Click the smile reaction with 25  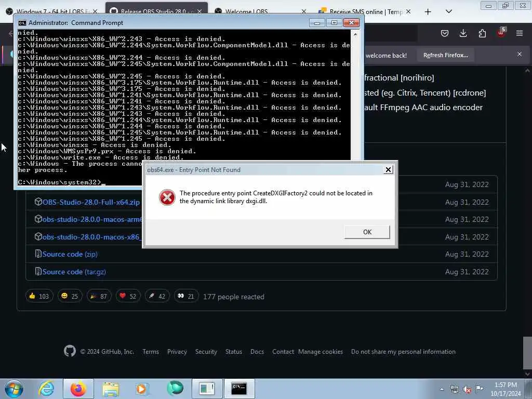(70, 296)
